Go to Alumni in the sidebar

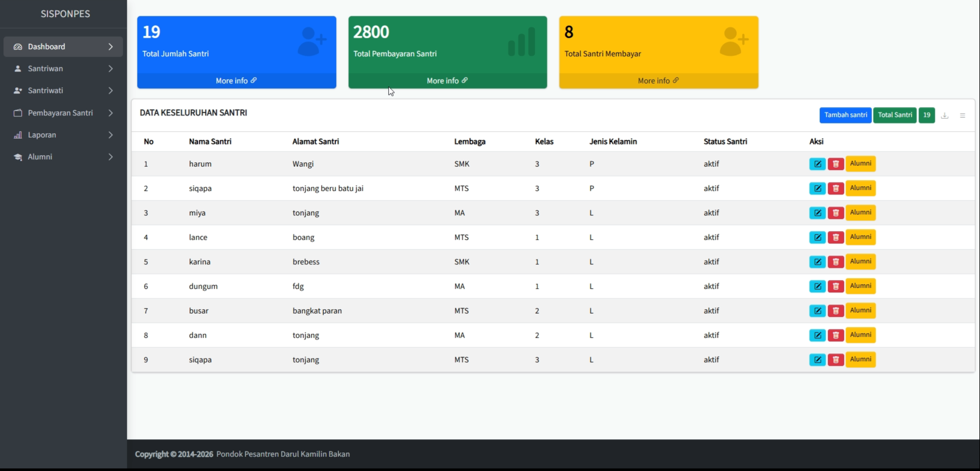pos(63,157)
